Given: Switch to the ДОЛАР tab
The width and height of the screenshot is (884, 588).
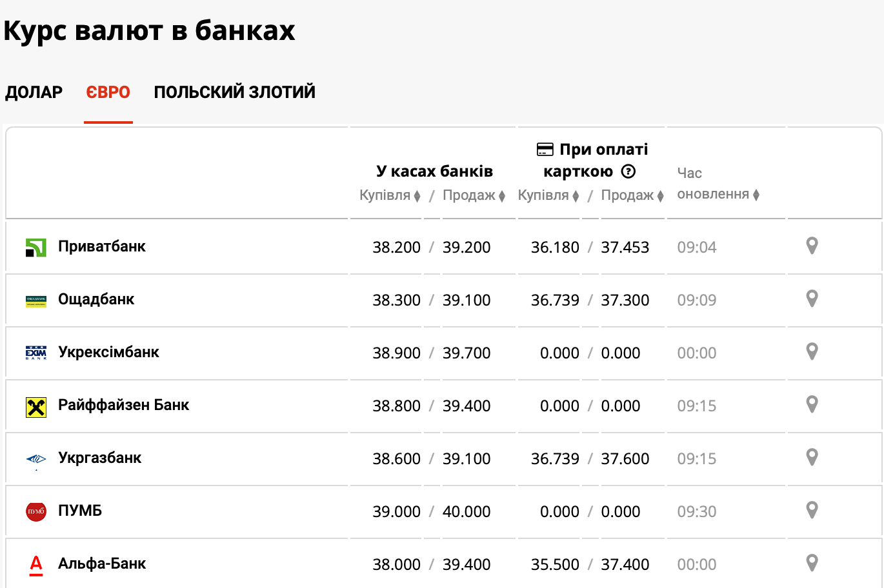Looking at the screenshot, I should click(34, 92).
